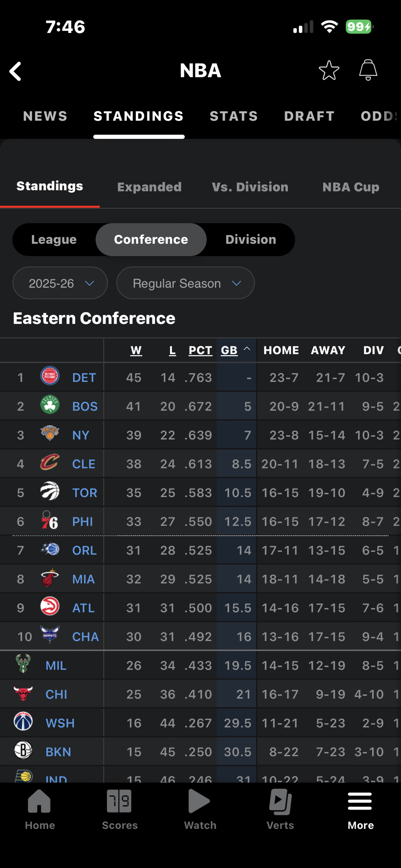
Task: Switch view to League
Action: pos(54,240)
